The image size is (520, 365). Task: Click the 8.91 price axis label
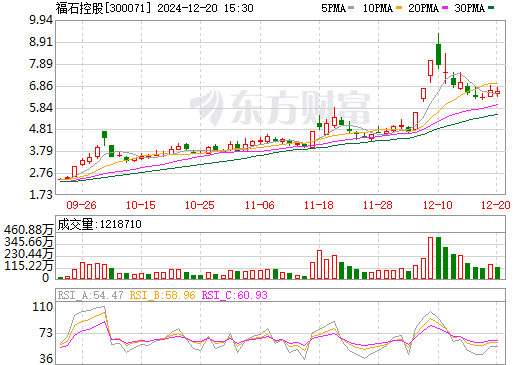[x=41, y=42]
